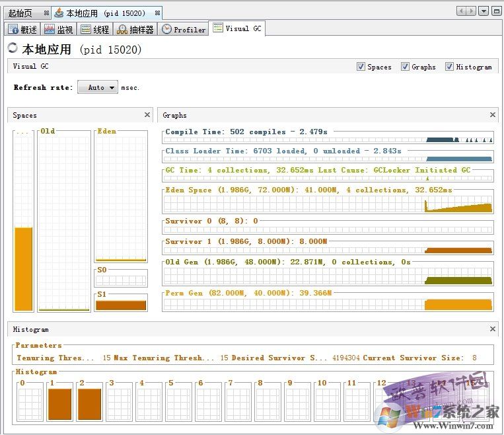This screenshot has height=435, width=504.
Task: Close the Spaces panel
Action: click(147, 115)
